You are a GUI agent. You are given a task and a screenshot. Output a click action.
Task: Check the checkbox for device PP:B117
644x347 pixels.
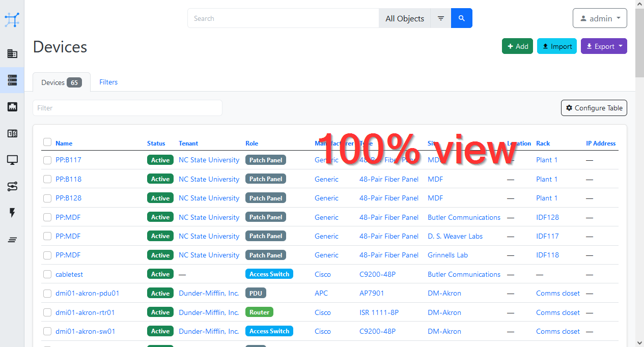pos(47,160)
